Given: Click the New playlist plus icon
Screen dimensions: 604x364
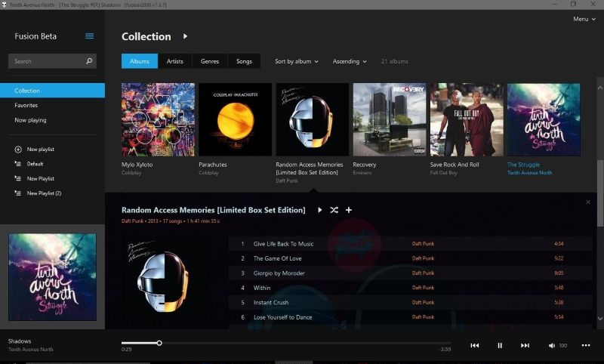Looking at the screenshot, I should [18, 150].
